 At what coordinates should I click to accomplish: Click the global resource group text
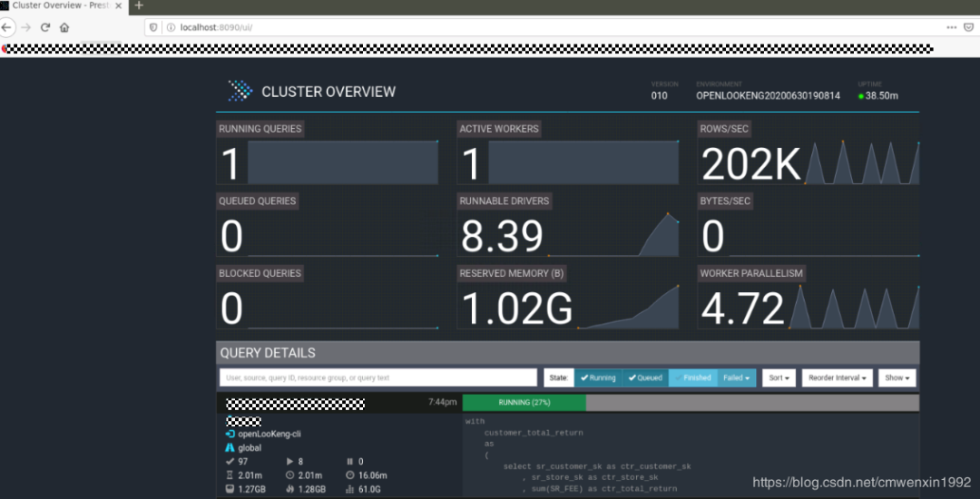250,448
